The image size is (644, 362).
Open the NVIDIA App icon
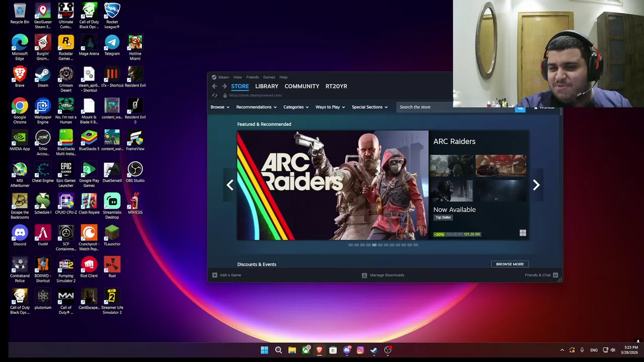coord(20,140)
